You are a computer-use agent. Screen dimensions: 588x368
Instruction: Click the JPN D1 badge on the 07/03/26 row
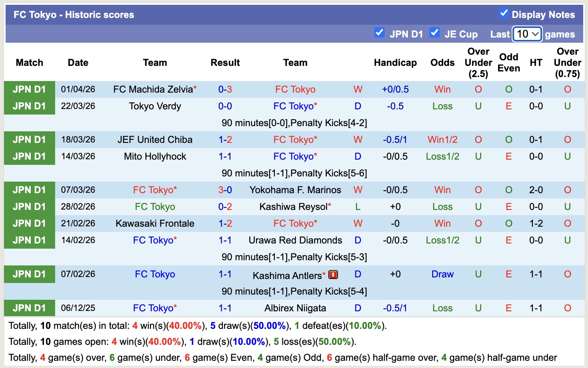pyautogui.click(x=29, y=190)
